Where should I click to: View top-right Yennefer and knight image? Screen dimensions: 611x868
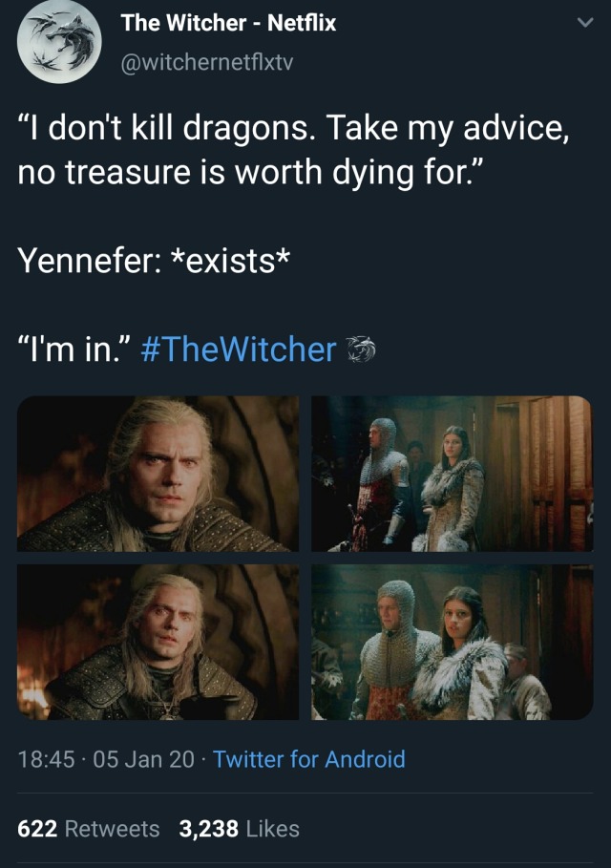(453, 474)
